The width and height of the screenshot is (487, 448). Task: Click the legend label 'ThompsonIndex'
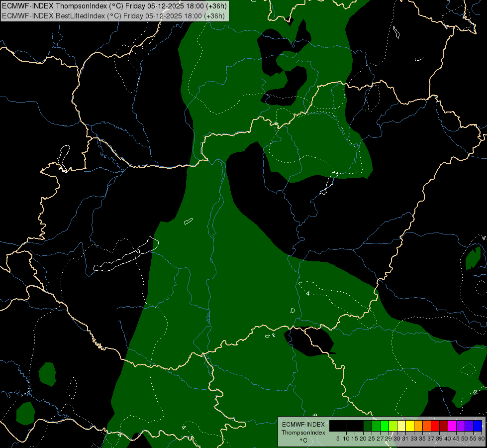pos(303,433)
